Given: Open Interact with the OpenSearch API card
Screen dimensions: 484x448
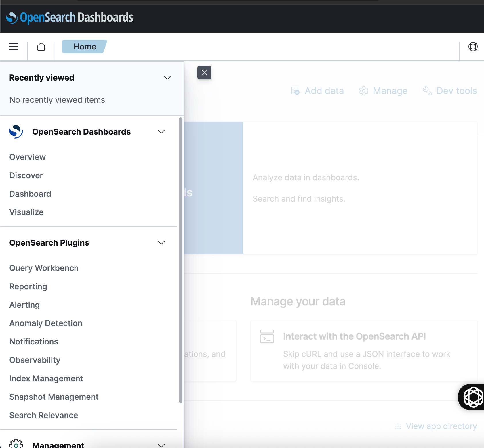Looking at the screenshot, I should pyautogui.click(x=364, y=351).
